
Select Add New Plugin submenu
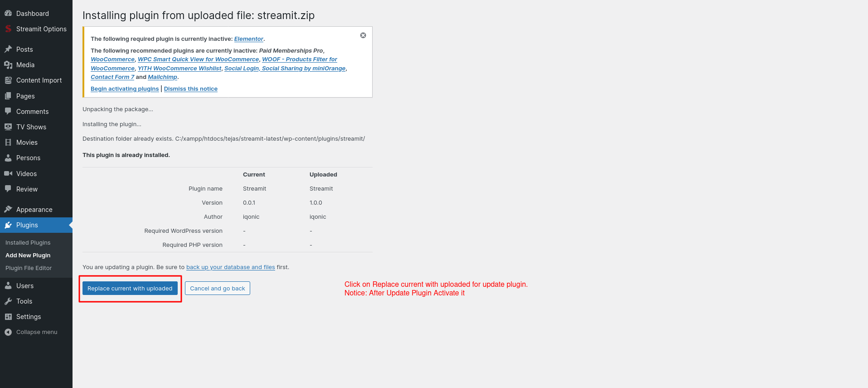[x=28, y=255]
